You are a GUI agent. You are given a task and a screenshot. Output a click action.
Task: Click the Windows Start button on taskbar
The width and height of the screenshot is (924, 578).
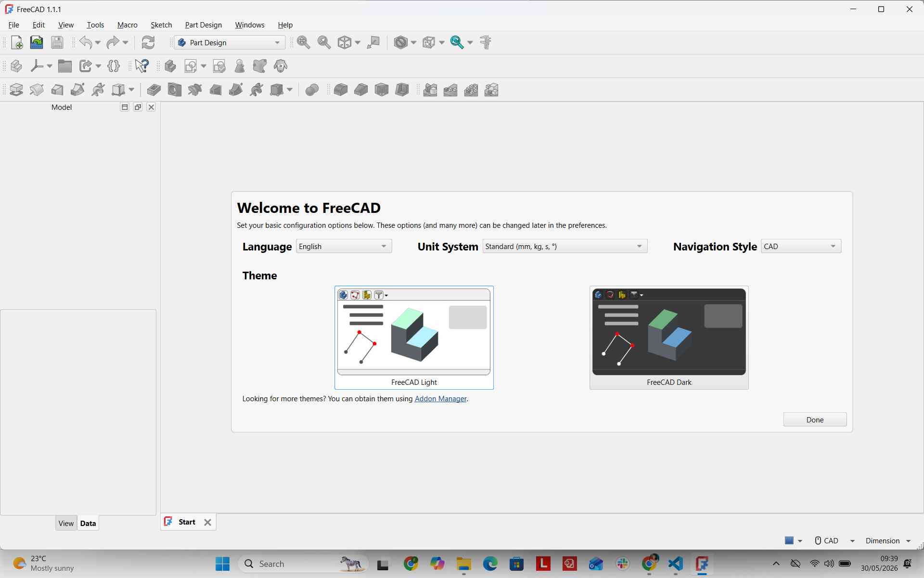222,564
